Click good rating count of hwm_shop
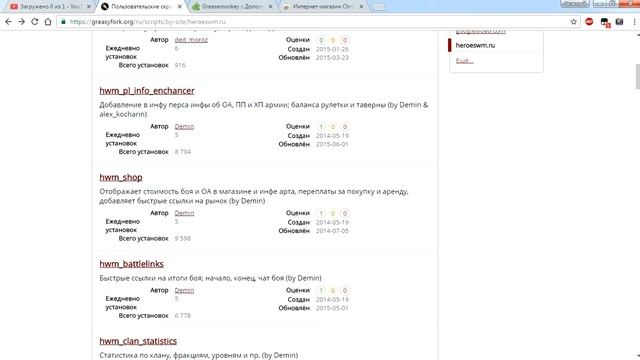 [x=321, y=213]
